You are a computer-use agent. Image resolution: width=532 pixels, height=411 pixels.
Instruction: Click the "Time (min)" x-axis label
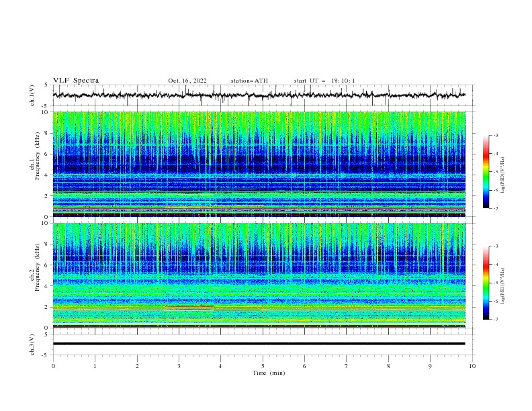pos(269,373)
